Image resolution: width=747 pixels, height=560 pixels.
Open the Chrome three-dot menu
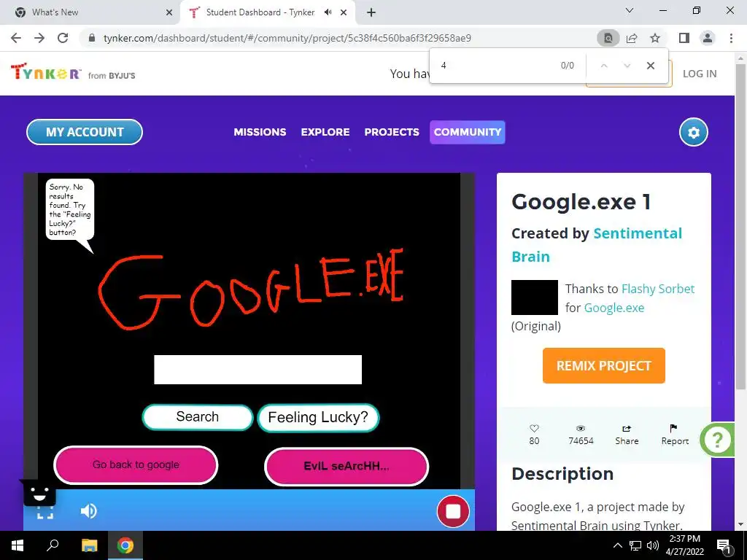pos(731,38)
